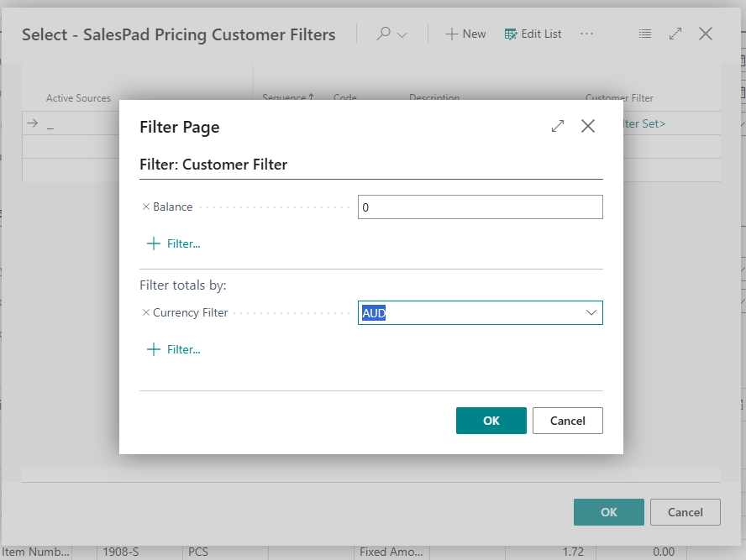Add a new totals filter under Currency Filter

(174, 349)
